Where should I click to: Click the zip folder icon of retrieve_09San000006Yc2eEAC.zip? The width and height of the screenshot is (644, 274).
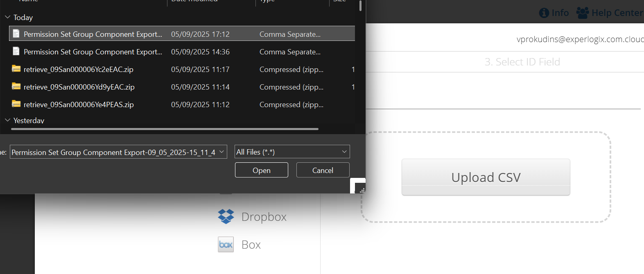click(x=16, y=69)
